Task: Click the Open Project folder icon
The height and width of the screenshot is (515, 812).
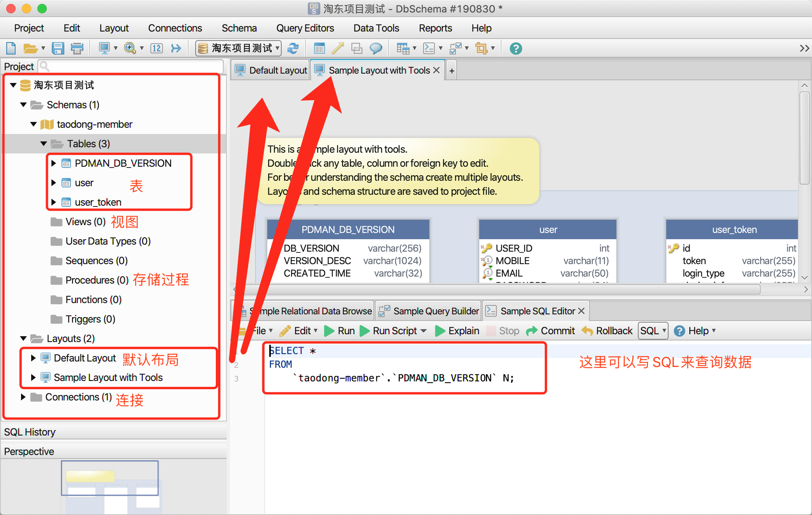Action: tap(30, 48)
